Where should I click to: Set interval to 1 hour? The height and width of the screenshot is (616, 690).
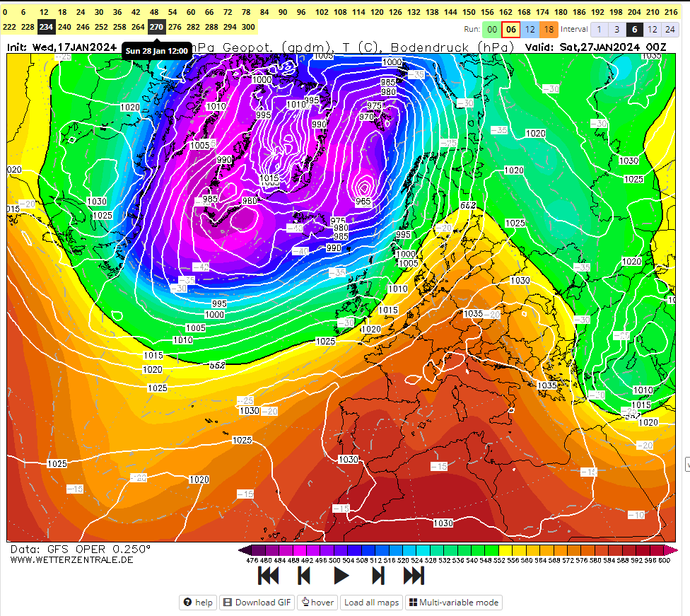(599, 30)
